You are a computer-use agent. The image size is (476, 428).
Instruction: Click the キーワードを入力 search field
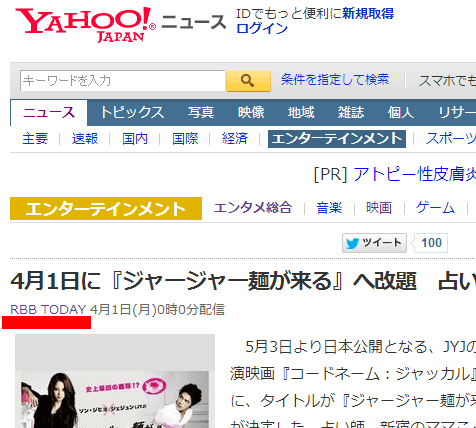click(x=123, y=81)
